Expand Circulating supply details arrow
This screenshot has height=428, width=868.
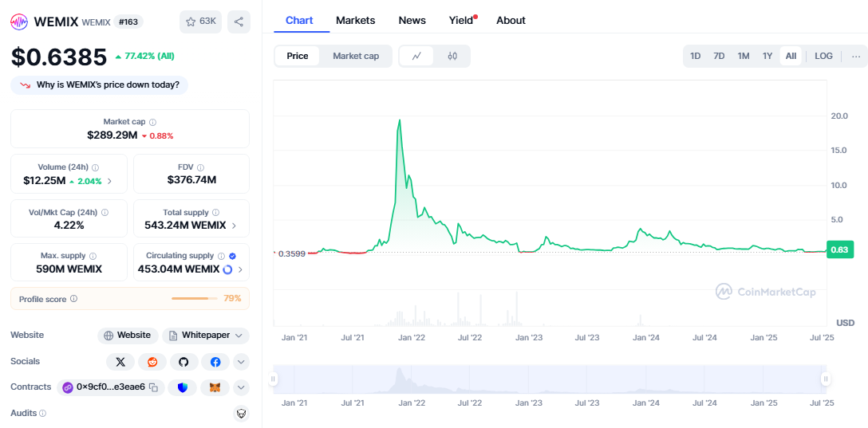(x=239, y=270)
